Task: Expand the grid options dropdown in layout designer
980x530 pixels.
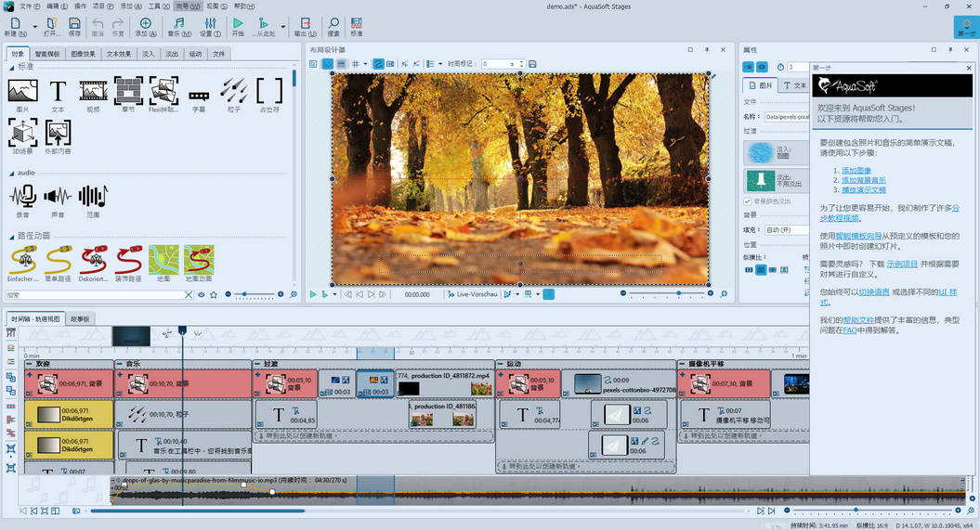Action: tap(365, 64)
